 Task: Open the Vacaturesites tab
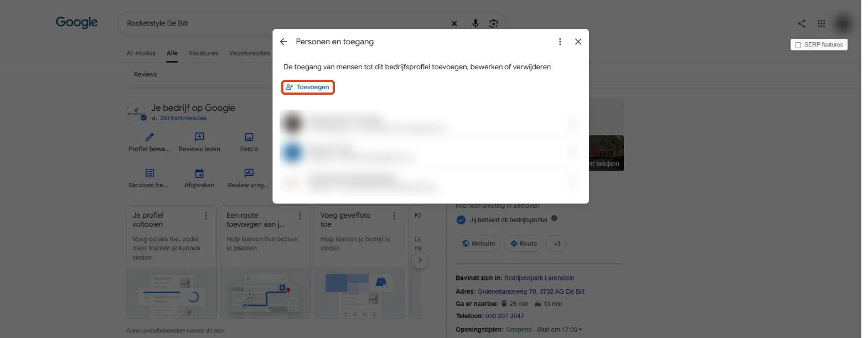250,53
